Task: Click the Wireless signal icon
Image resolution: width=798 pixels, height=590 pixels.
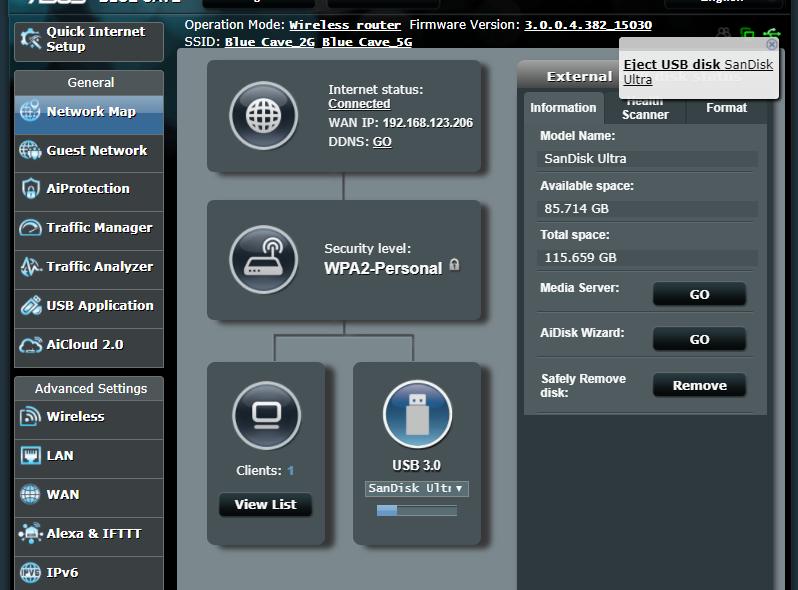Action: tap(30, 416)
